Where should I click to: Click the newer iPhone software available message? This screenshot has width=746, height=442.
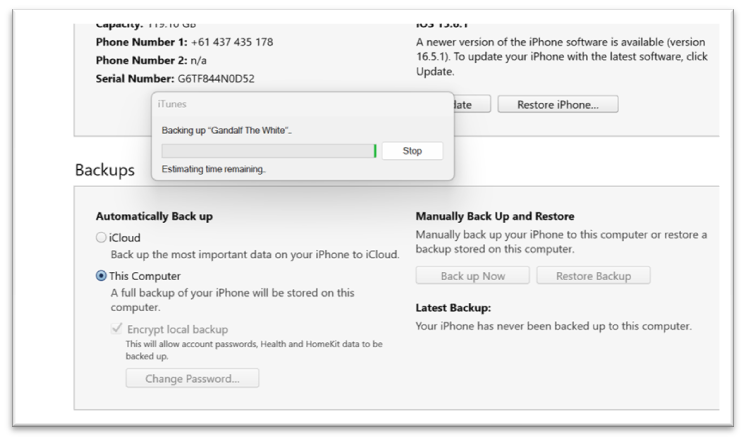[x=562, y=57]
